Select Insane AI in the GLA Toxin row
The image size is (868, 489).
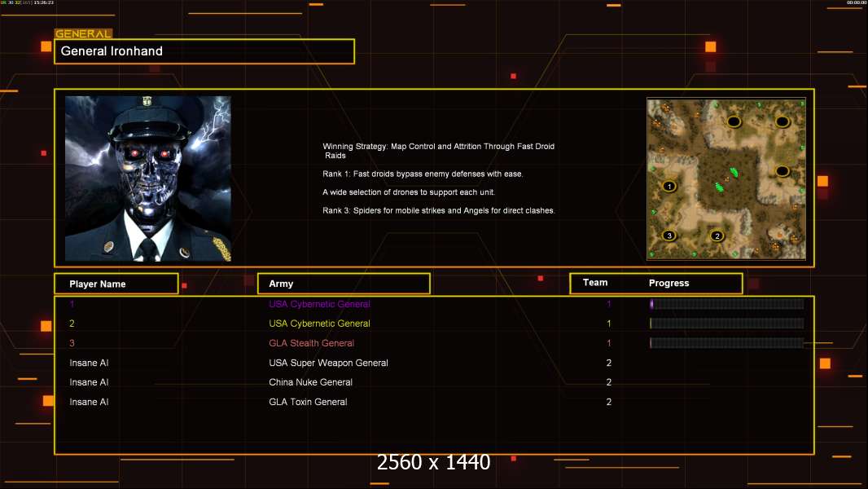click(x=89, y=402)
